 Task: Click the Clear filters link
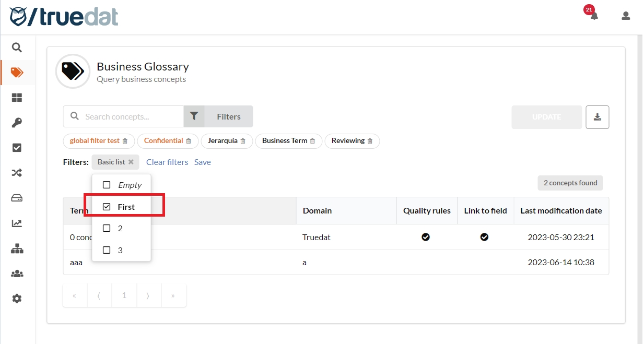(x=167, y=162)
